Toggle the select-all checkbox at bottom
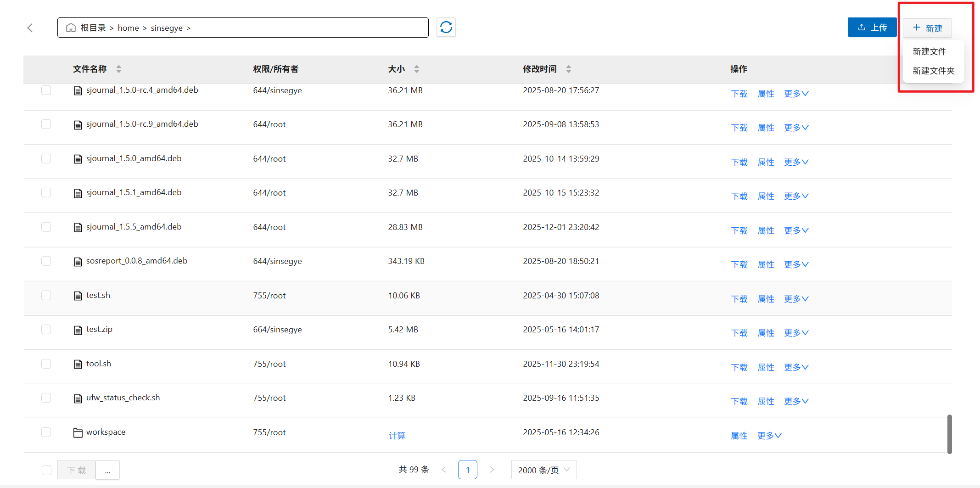The height and width of the screenshot is (488, 980). [46, 470]
